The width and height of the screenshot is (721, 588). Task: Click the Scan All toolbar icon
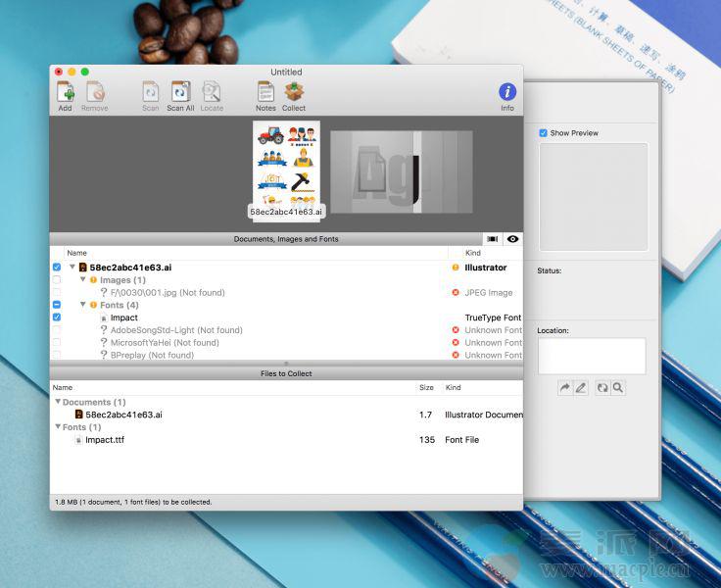[x=180, y=92]
